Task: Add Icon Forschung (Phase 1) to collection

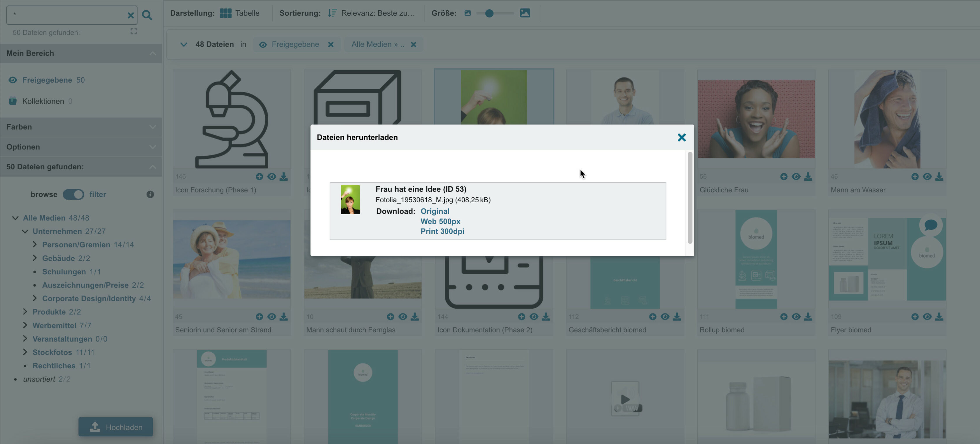Action: coord(260,177)
